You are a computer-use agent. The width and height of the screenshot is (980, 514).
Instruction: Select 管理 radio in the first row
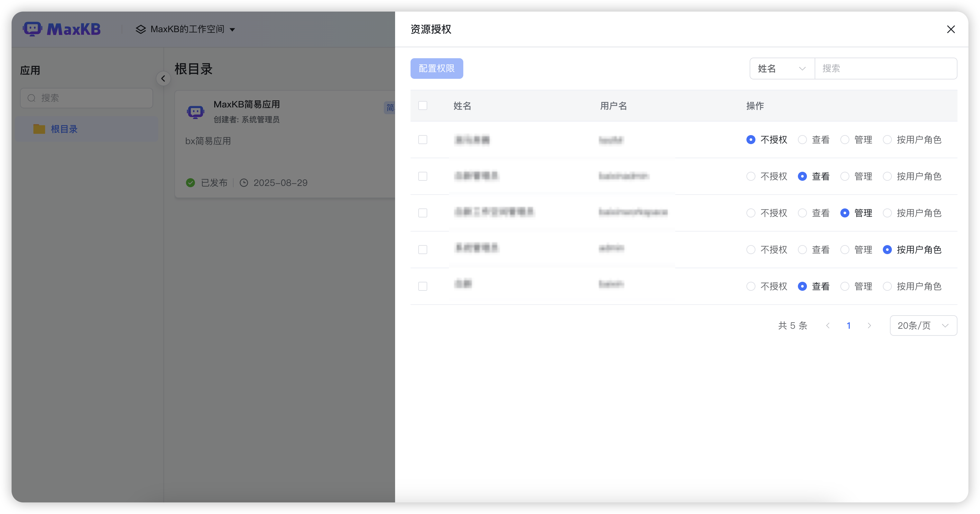tap(845, 140)
